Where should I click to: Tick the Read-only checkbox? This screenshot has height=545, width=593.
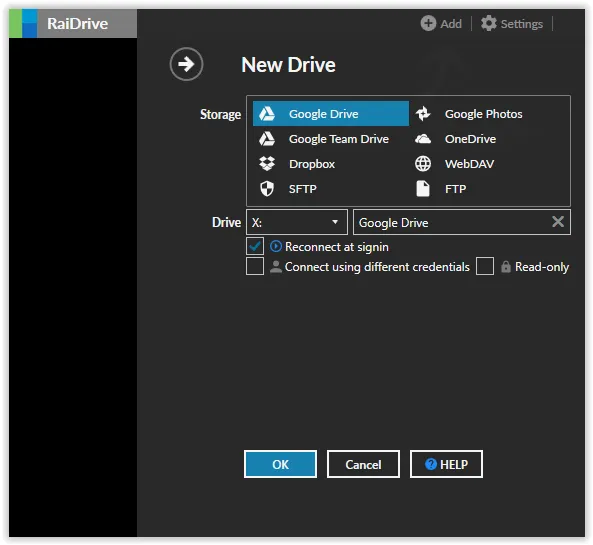coord(485,266)
